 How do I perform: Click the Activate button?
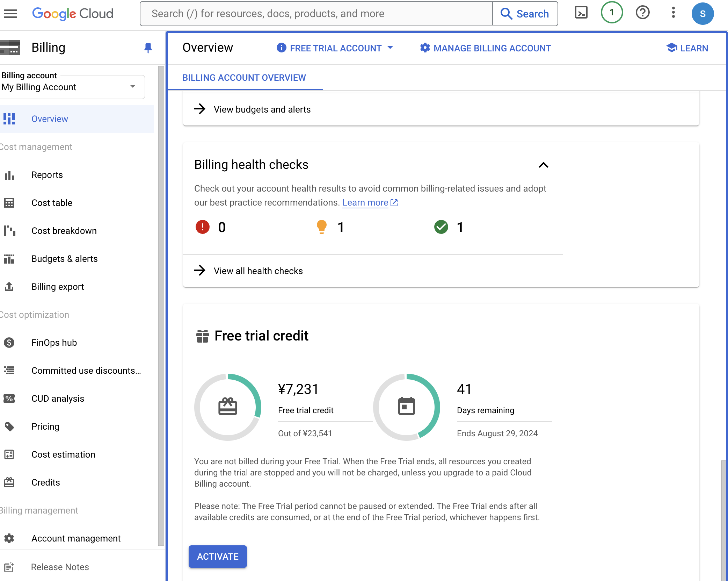coord(218,556)
